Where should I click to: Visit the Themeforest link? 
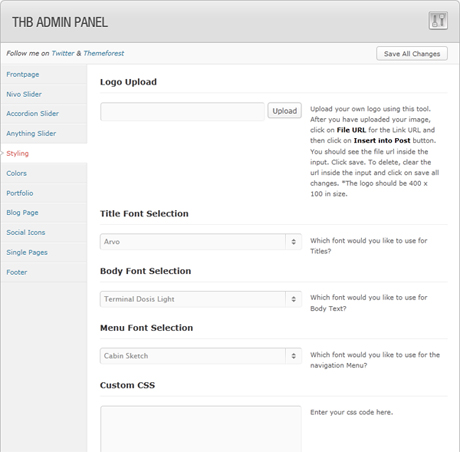104,53
